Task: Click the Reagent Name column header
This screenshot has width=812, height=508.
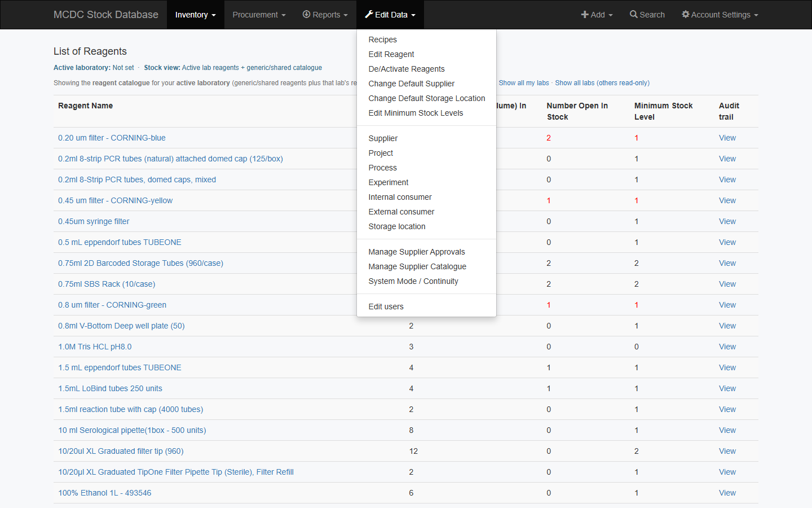Action: tap(86, 106)
